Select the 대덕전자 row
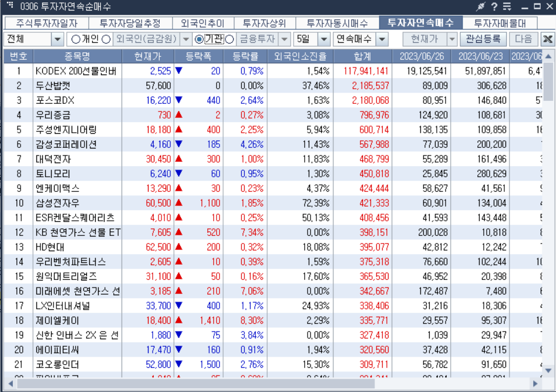The image size is (556, 392). tap(273, 159)
